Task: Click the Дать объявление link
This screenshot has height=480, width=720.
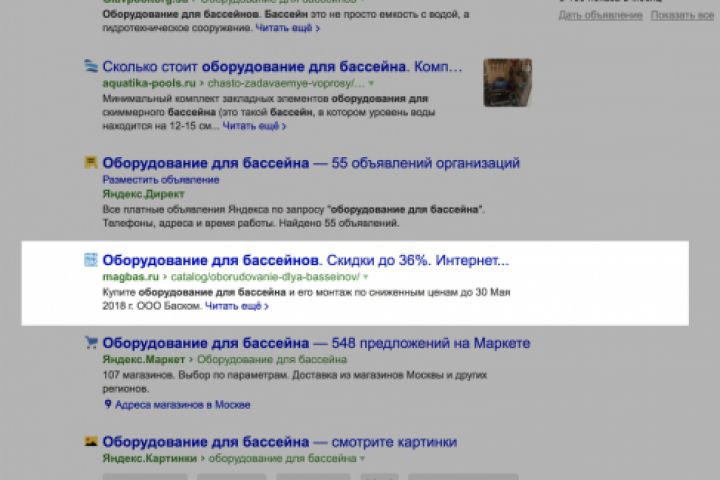Action: point(600,15)
